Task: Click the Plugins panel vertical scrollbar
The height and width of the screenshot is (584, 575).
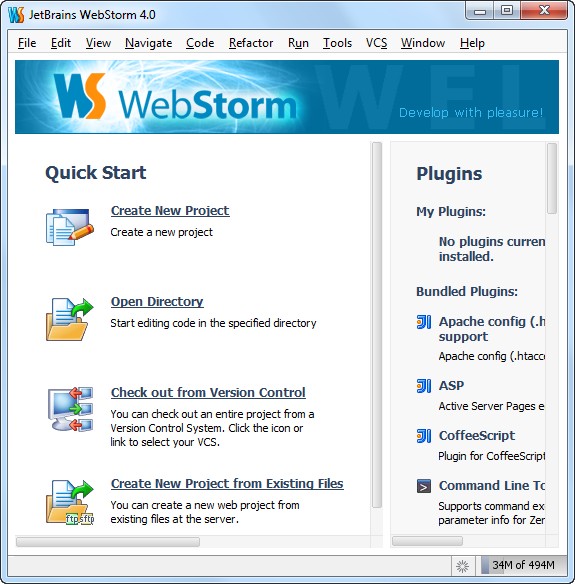Action: (x=552, y=178)
